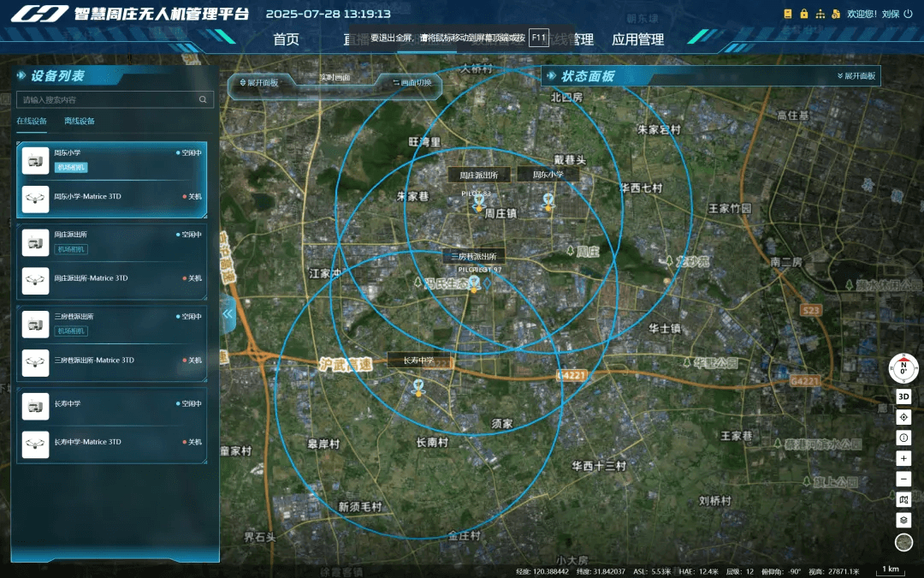Click the 长寿中学 map pin marker

[418, 388]
